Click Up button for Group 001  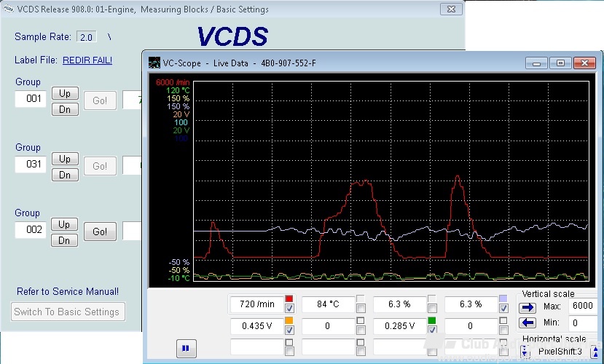click(x=65, y=93)
